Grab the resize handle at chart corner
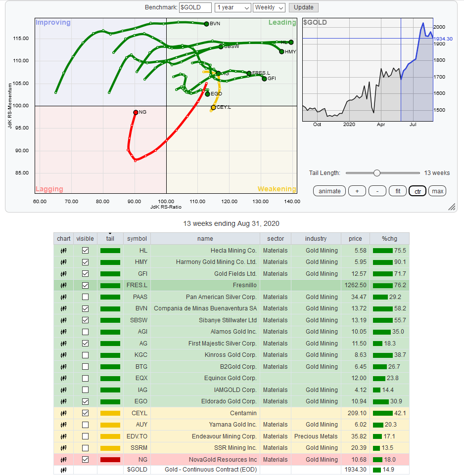 click(452, 207)
